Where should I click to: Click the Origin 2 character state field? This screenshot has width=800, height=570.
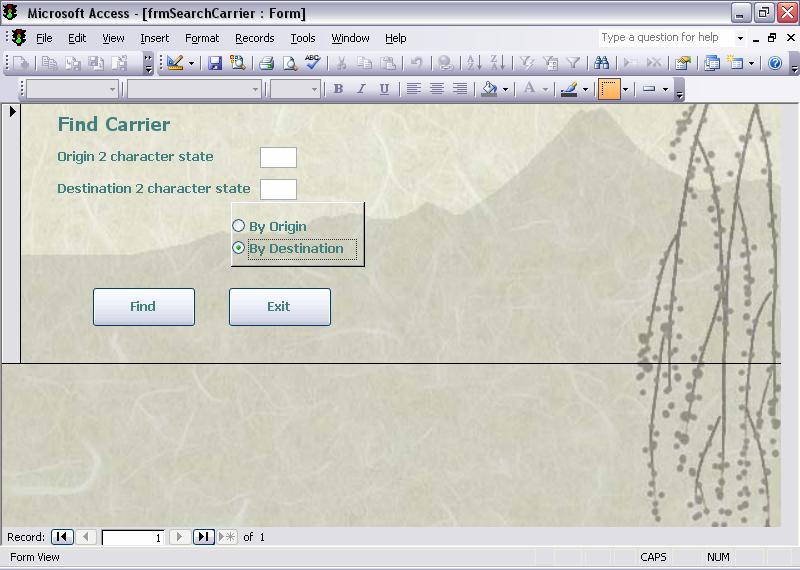point(278,157)
